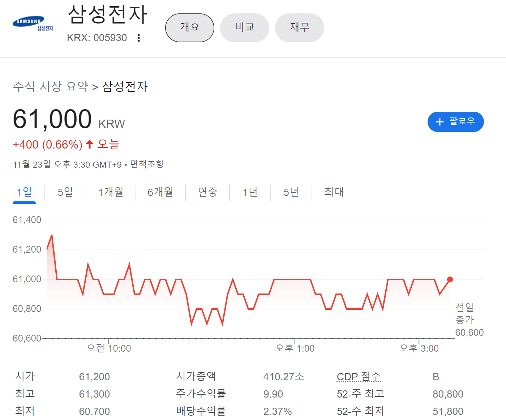Switch chart range to 5년

(x=291, y=192)
